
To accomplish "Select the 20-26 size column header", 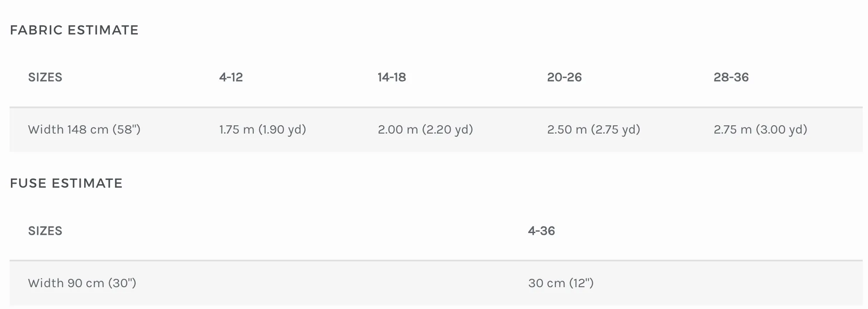I will point(564,77).
